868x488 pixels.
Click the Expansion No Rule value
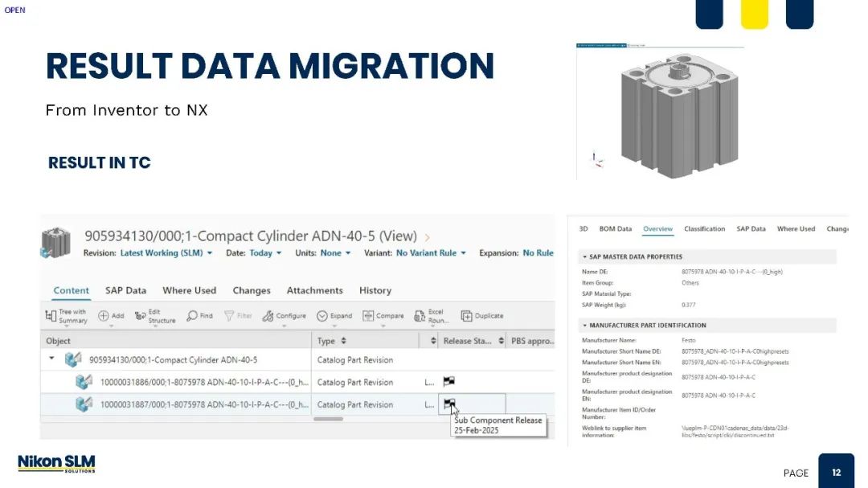coord(538,252)
